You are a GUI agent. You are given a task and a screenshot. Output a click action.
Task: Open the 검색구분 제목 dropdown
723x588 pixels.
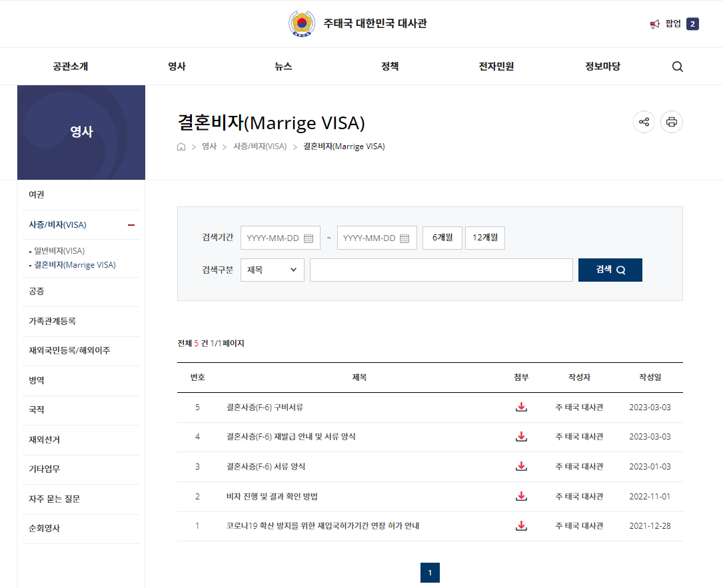(x=273, y=270)
